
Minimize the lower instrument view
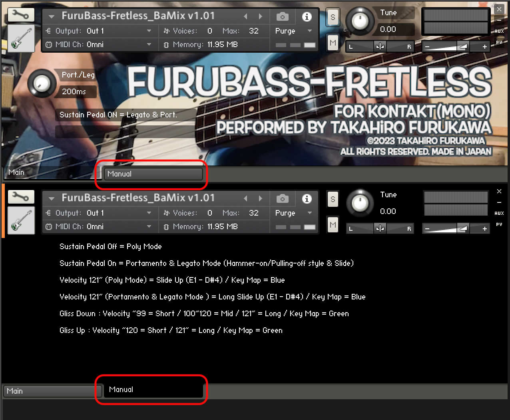[x=499, y=202]
